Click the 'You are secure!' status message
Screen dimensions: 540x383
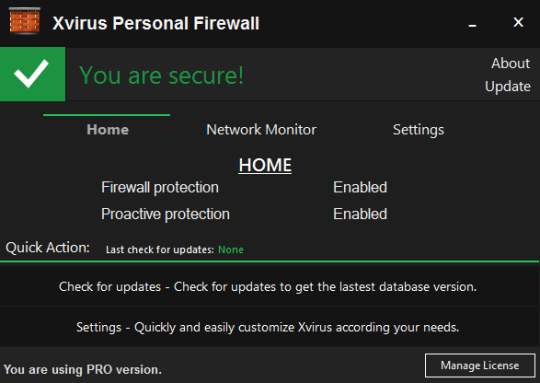pos(162,75)
